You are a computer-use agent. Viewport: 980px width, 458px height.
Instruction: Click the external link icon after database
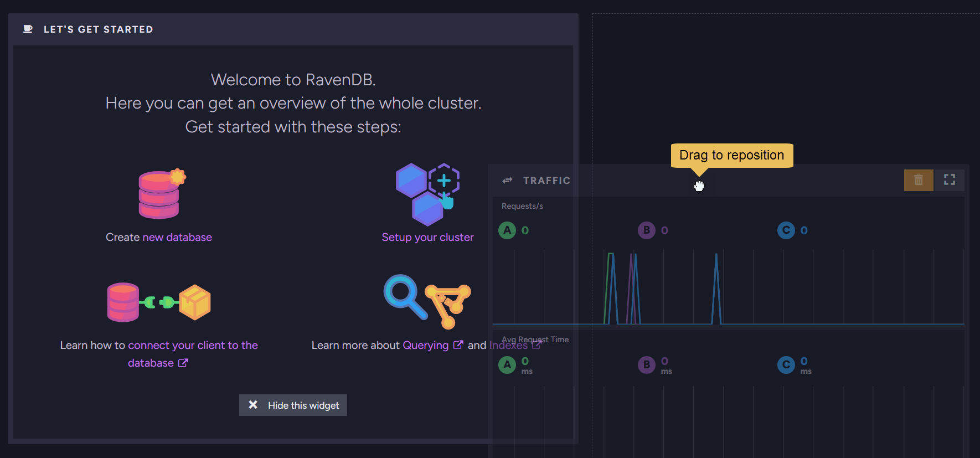[183, 363]
